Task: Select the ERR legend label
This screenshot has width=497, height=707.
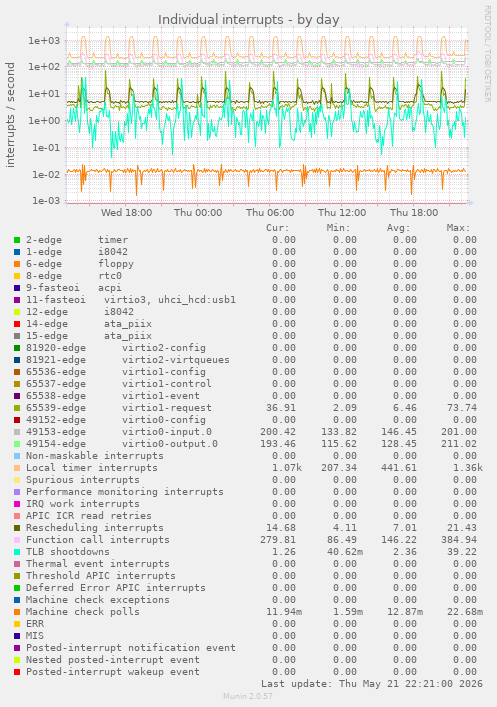Action: tap(35, 624)
